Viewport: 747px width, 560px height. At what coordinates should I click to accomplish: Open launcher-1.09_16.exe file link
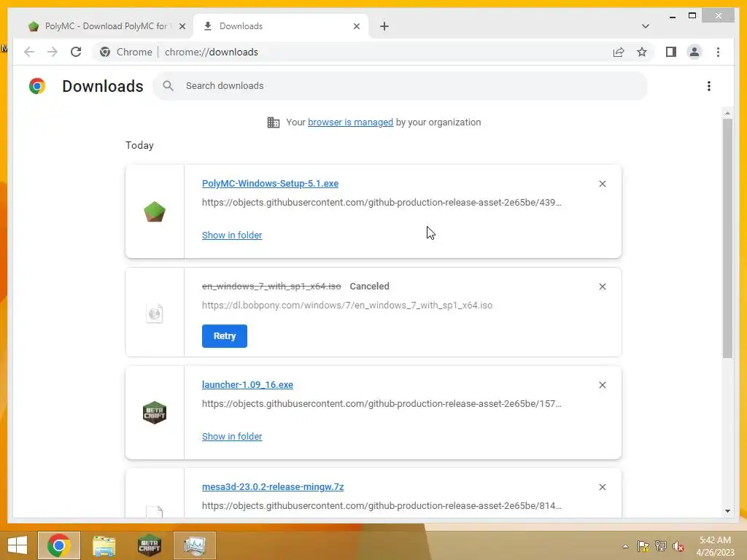pos(247,385)
